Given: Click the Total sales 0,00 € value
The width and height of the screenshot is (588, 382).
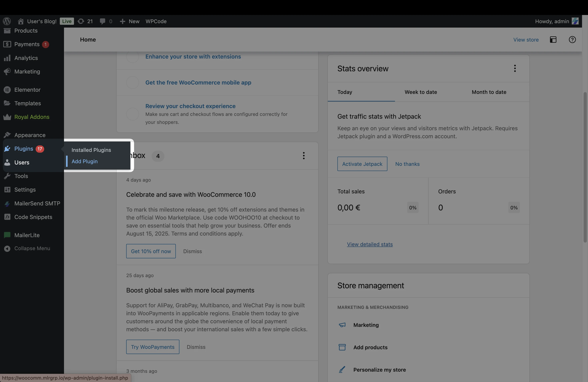Looking at the screenshot, I should (x=349, y=208).
